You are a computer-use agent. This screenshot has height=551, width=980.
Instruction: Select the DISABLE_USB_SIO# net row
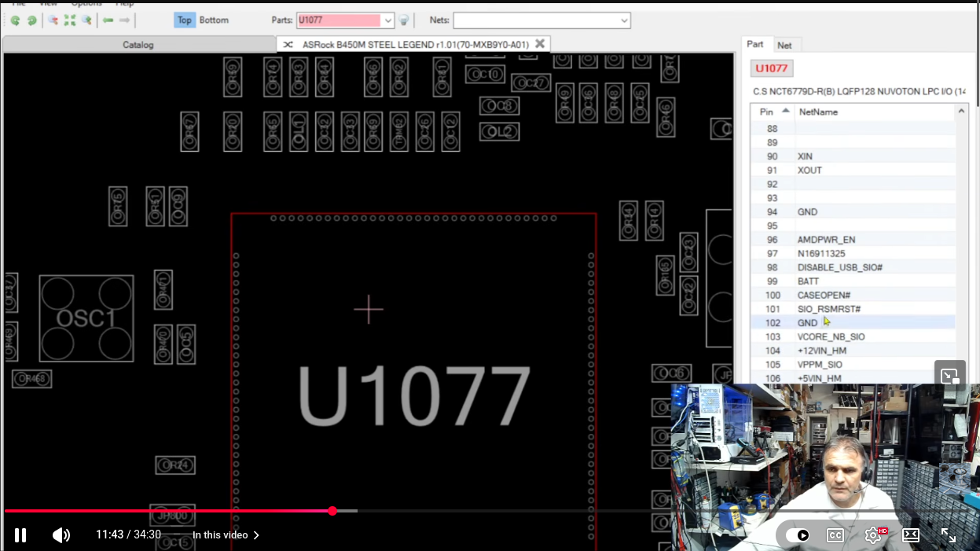tap(853, 267)
